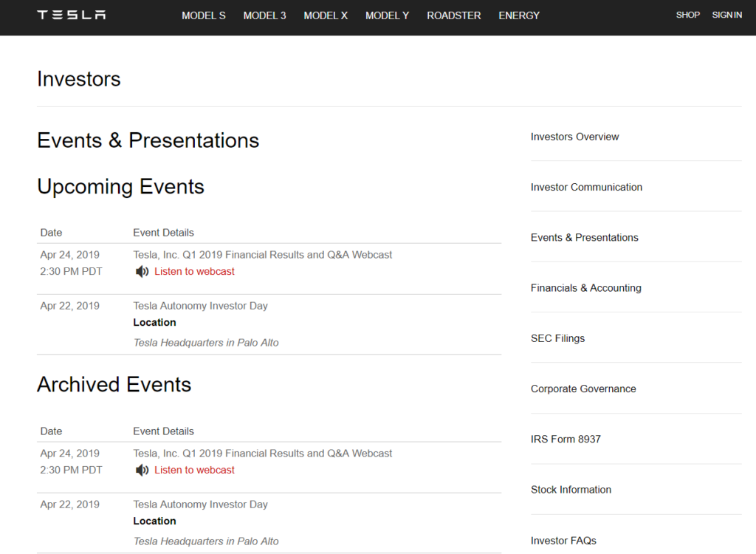This screenshot has width=756, height=554.
Task: Click speaker icon in Archived Events webcast
Action: click(142, 471)
